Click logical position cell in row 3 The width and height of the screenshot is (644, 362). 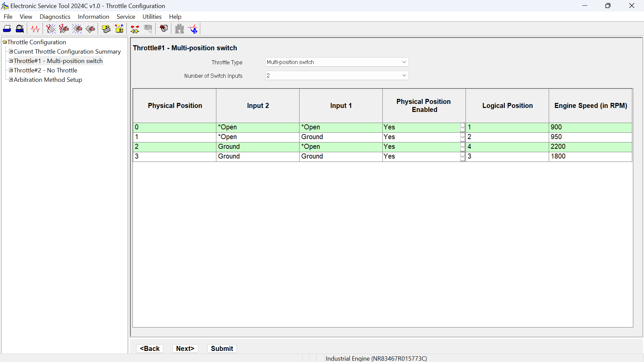(507, 157)
